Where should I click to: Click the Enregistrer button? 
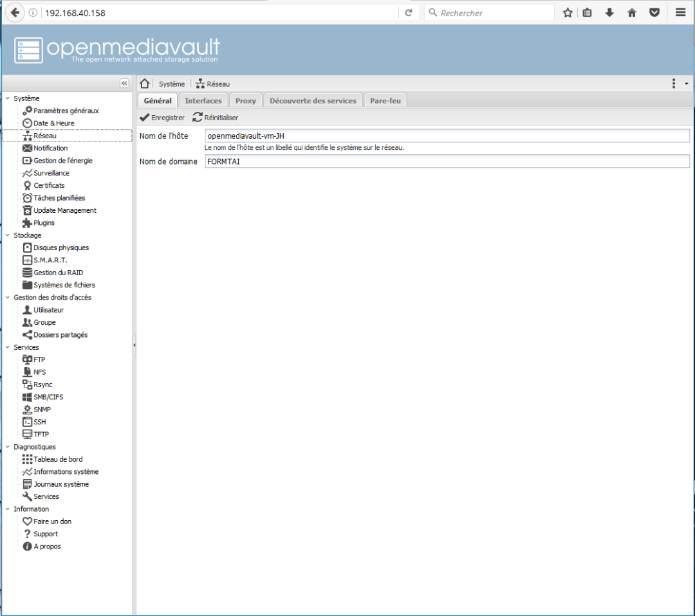tap(162, 118)
